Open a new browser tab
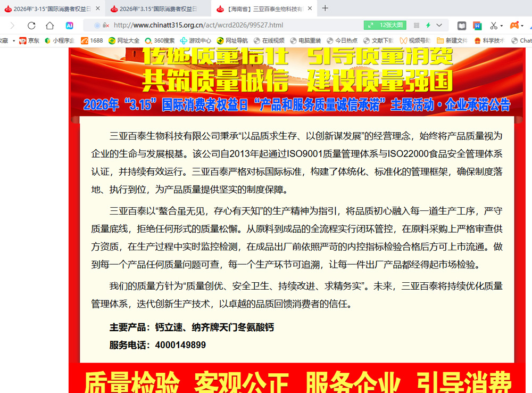This screenshot has width=532, height=393. pos(326,8)
